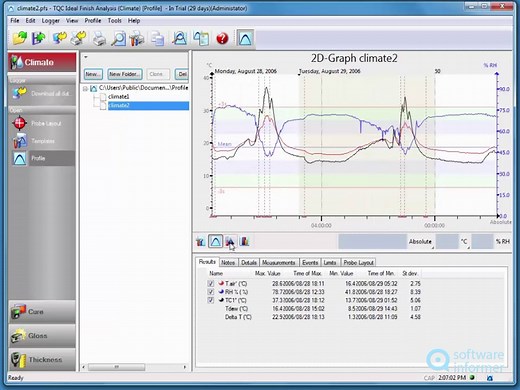Switch to the Cure module
The width and height of the screenshot is (520, 390).
click(42, 312)
